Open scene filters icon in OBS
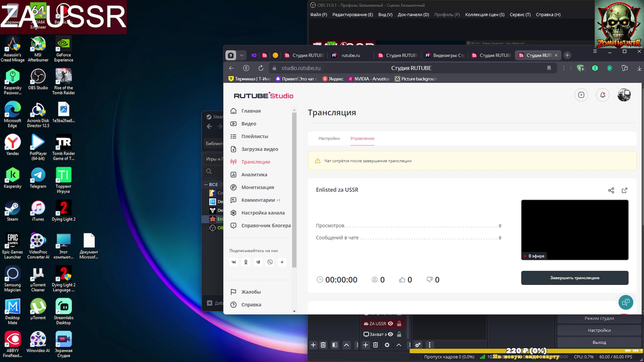The height and width of the screenshot is (362, 644). click(x=335, y=345)
